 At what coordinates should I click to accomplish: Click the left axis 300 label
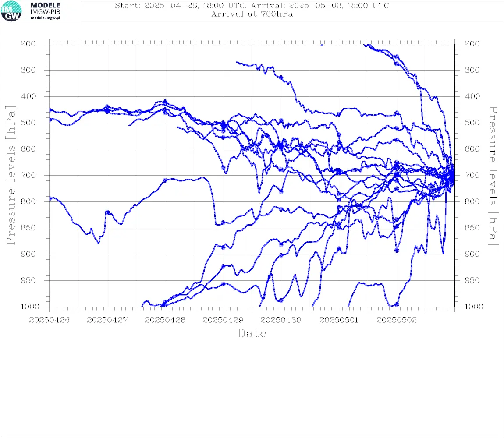click(x=28, y=70)
